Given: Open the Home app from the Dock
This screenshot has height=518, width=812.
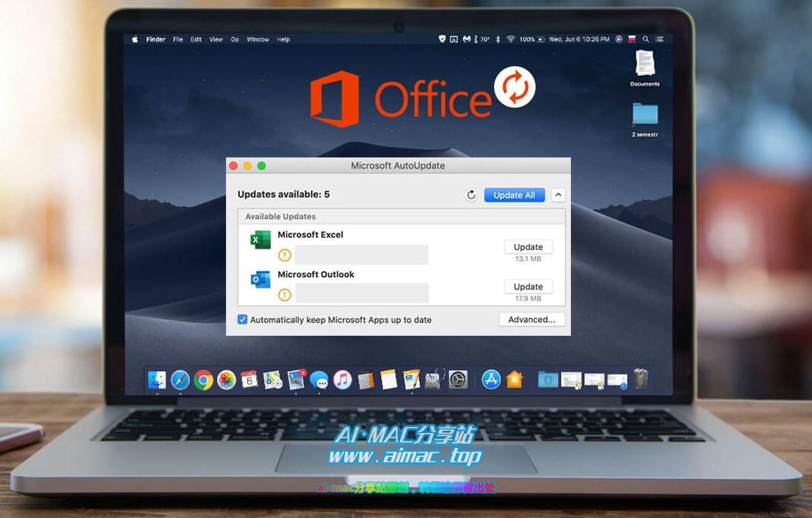Looking at the screenshot, I should tap(514, 379).
